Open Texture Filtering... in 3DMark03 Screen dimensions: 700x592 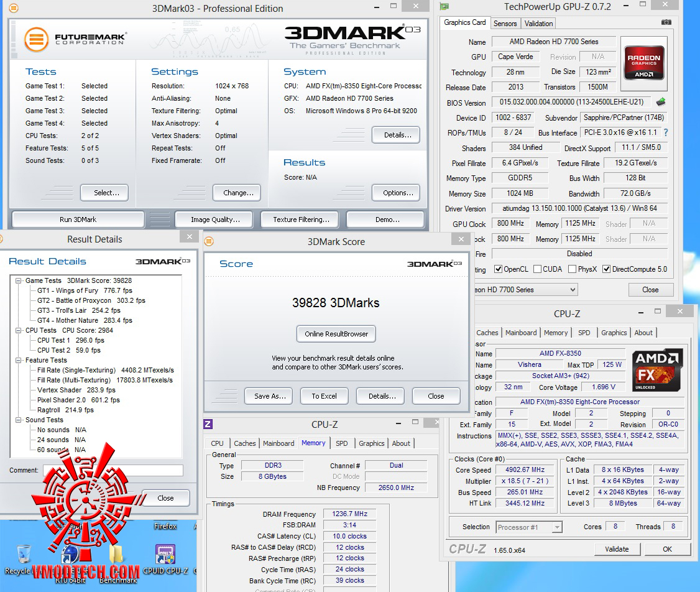click(300, 220)
